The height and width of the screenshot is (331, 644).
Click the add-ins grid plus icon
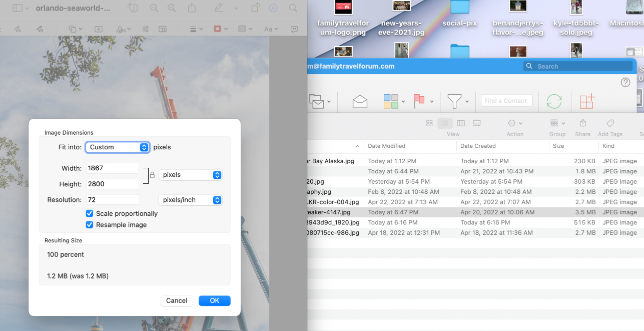tap(587, 101)
